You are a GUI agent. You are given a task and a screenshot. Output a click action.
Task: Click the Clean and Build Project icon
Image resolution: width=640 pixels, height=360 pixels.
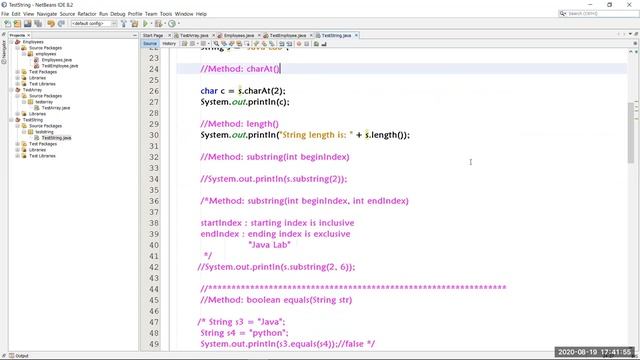coord(135,24)
